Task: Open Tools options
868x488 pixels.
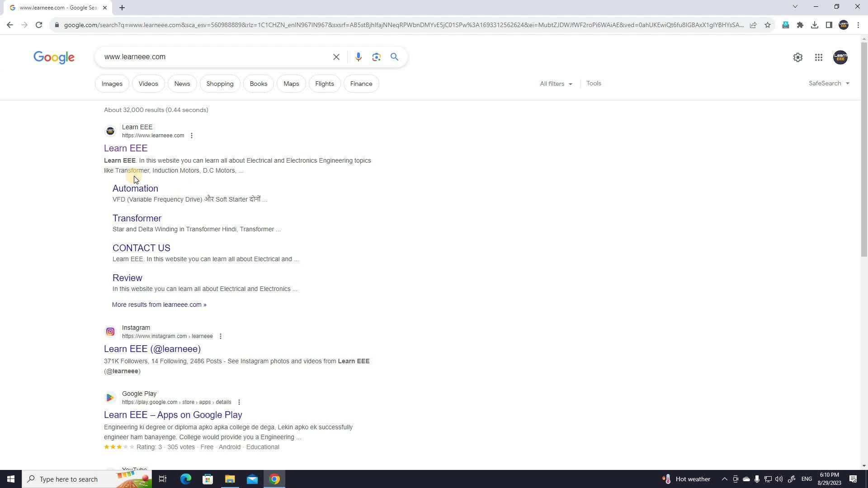Action: [x=594, y=83]
